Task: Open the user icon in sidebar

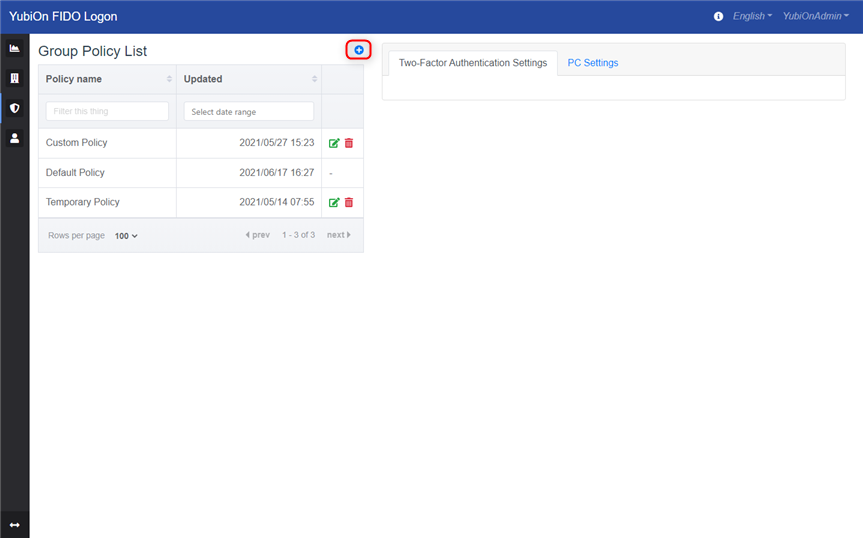Action: click(14, 138)
